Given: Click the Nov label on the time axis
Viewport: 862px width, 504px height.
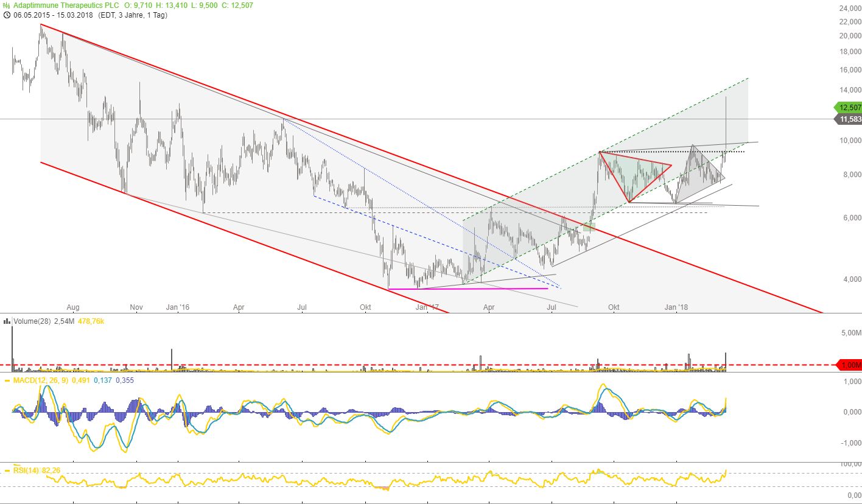Looking at the screenshot, I should (136, 308).
